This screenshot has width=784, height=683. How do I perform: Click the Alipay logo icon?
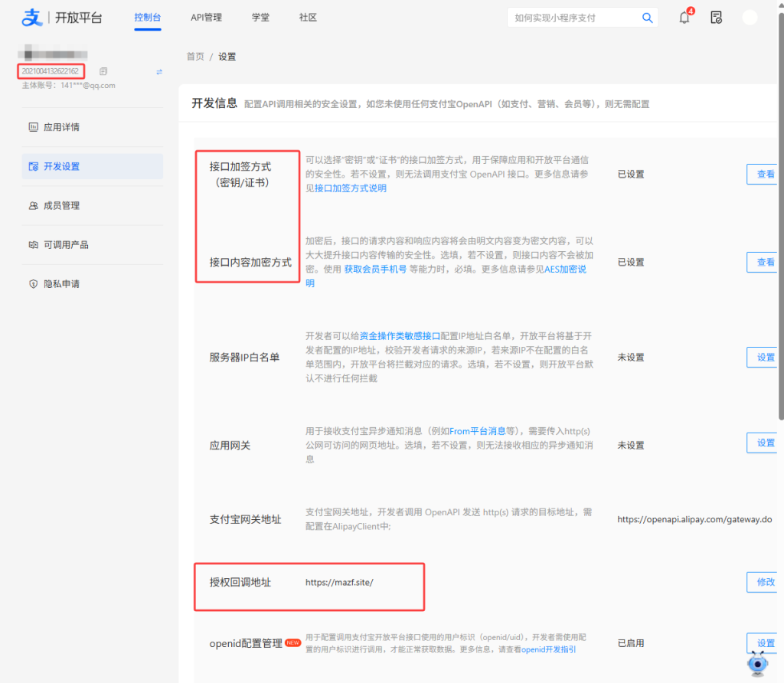32,18
